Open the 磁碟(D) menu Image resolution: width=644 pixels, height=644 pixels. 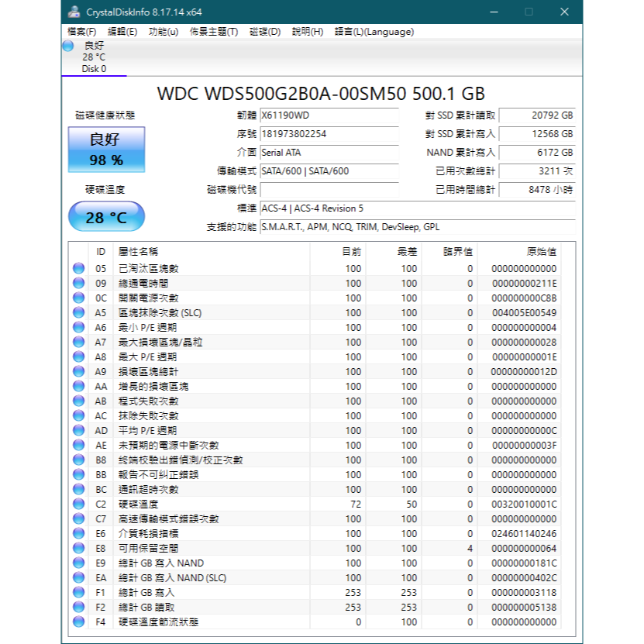[265, 32]
